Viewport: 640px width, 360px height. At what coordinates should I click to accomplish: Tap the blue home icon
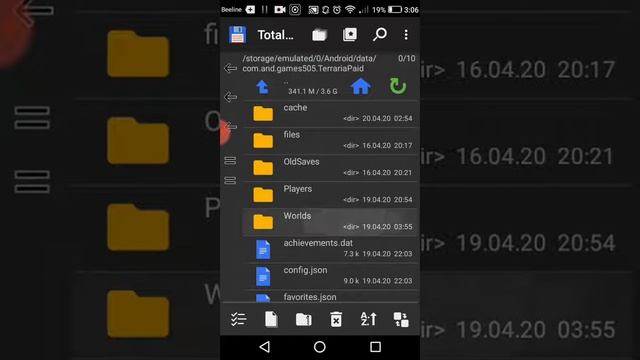(360, 86)
